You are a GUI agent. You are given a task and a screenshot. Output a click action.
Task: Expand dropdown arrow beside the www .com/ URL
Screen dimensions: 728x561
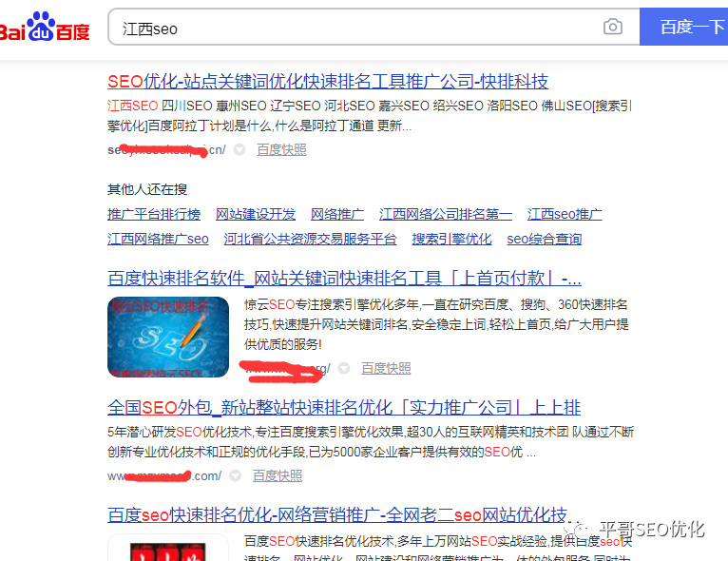point(236,475)
